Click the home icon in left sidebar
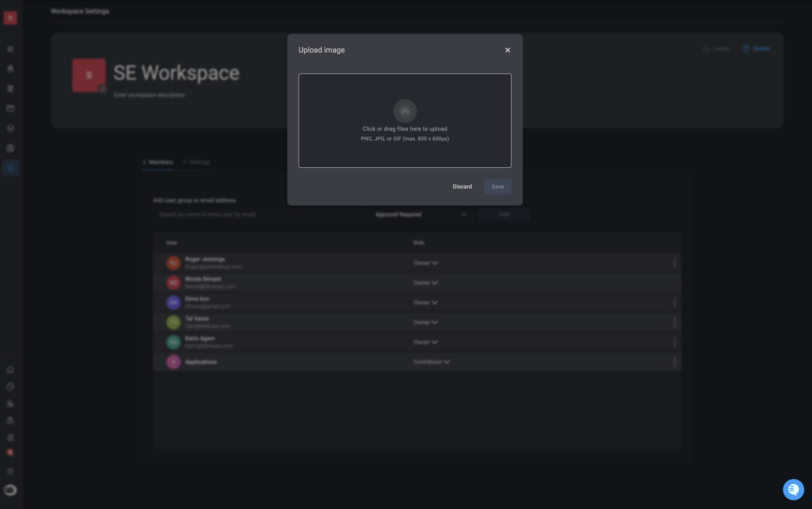812x509 pixels. [x=10, y=369]
